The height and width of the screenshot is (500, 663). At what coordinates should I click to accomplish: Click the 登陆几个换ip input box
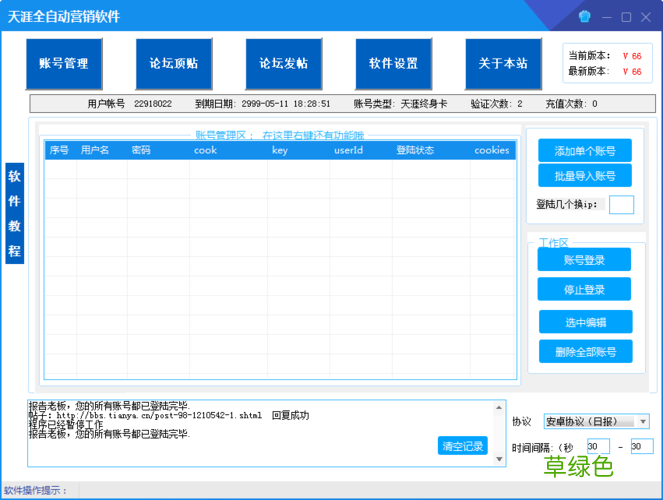coord(621,205)
